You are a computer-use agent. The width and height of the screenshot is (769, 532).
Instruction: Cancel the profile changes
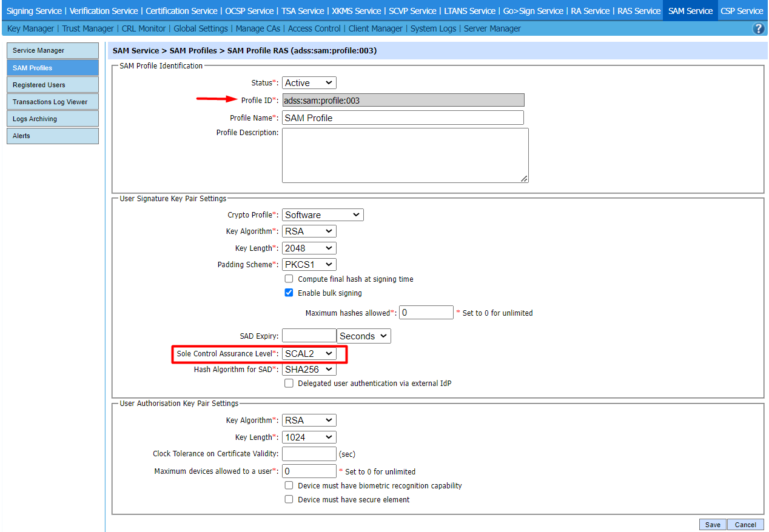click(x=745, y=525)
